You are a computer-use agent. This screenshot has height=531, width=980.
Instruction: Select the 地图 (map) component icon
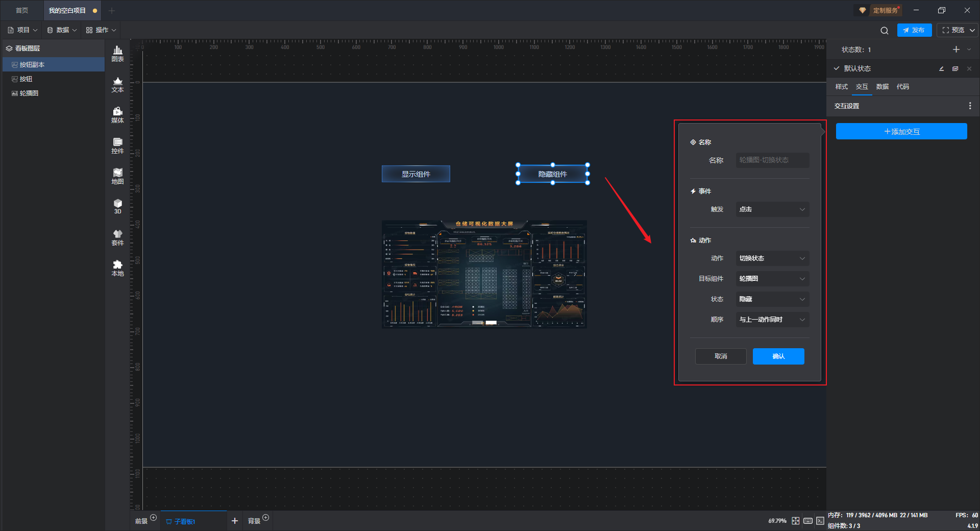[117, 176]
